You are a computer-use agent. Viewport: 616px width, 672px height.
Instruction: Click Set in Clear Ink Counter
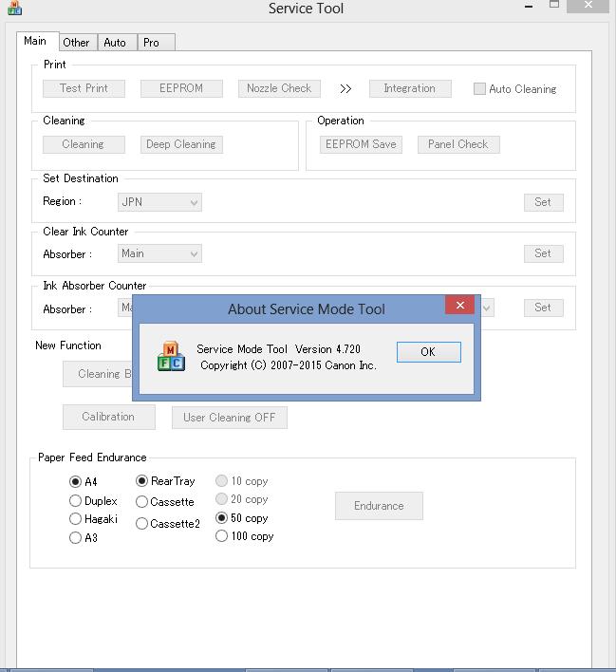(x=544, y=253)
